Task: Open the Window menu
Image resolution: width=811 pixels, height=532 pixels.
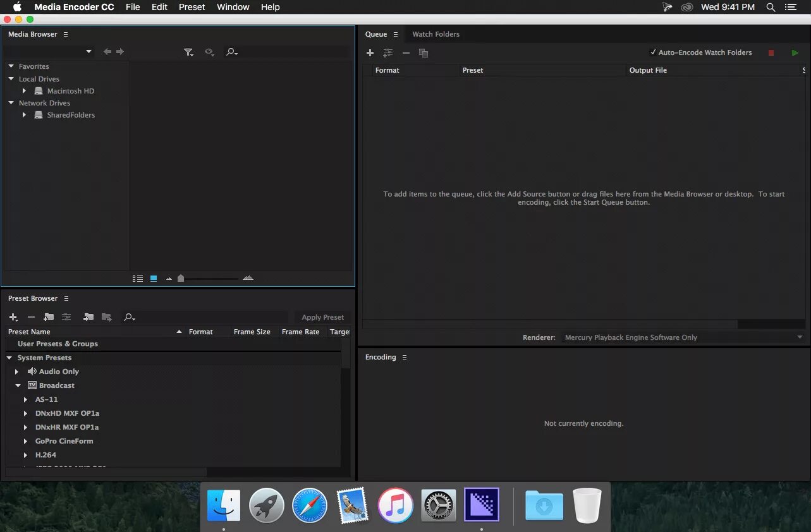Action: click(x=233, y=7)
